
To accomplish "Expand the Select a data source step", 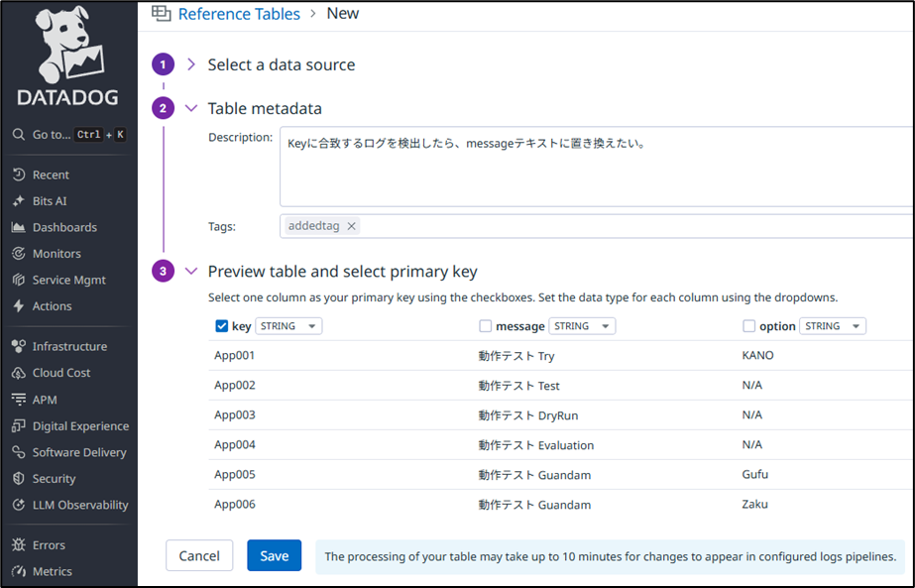I will 192,64.
